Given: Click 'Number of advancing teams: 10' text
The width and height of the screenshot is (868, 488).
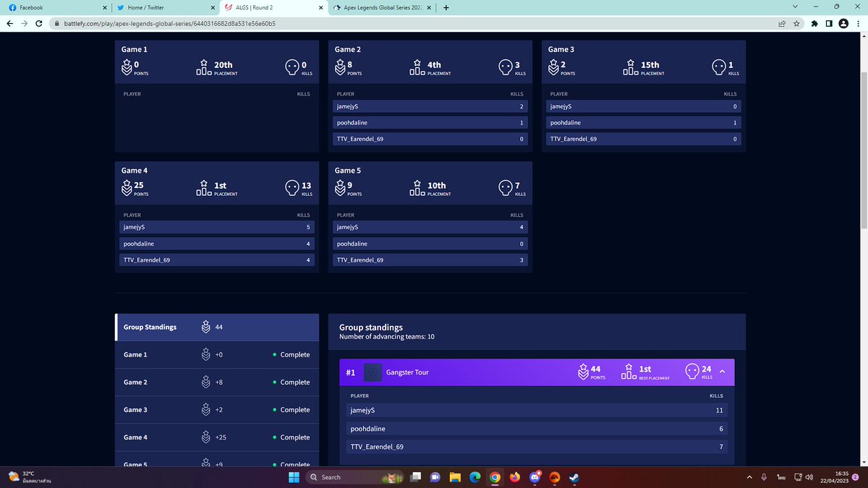Looking at the screenshot, I should click(387, 337).
